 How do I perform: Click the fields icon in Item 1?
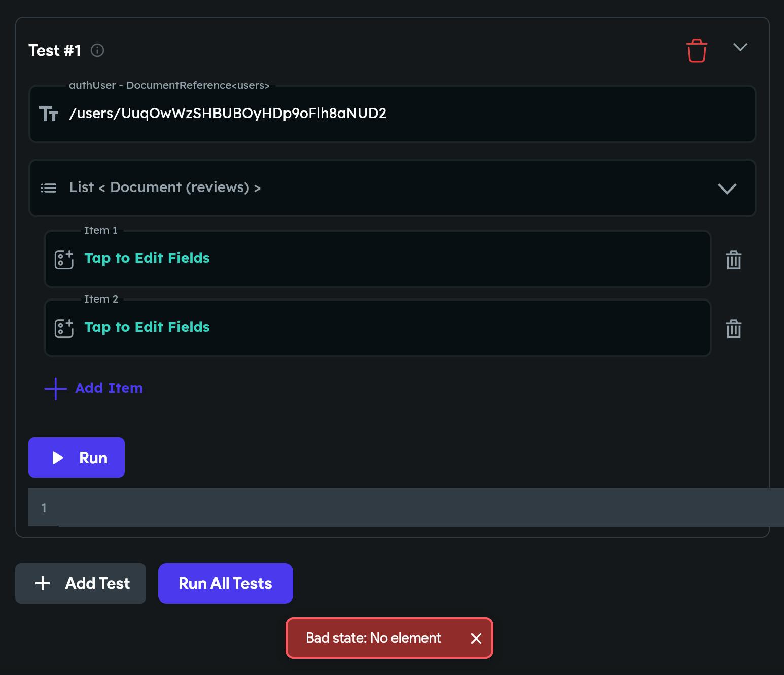point(64,259)
